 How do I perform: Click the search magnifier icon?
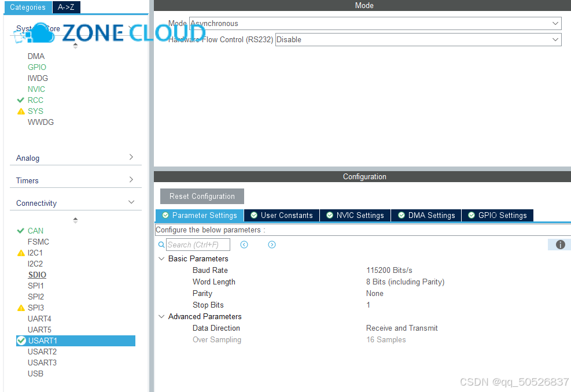coord(161,245)
